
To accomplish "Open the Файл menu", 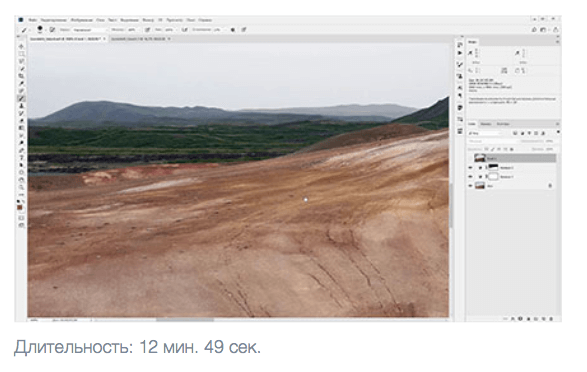I will tap(33, 20).
